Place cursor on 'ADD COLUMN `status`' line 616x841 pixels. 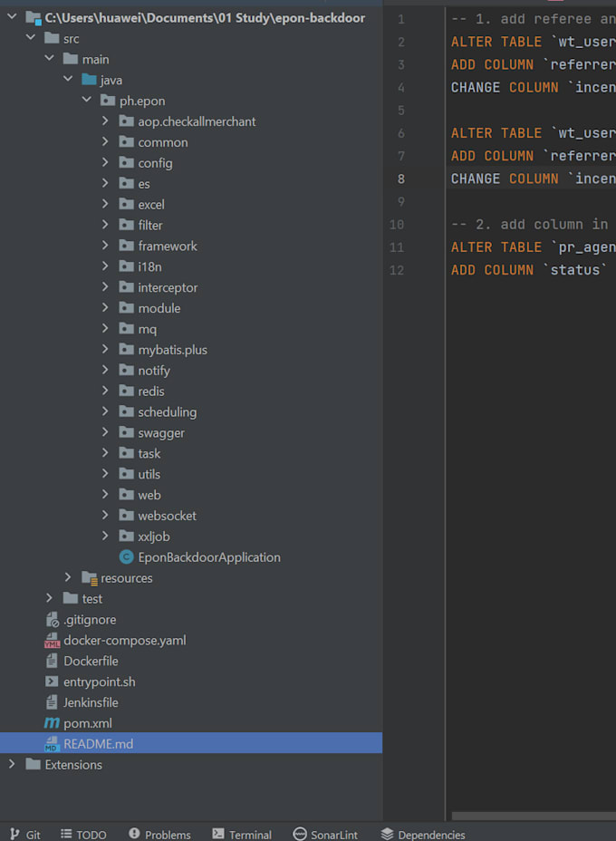tap(529, 270)
